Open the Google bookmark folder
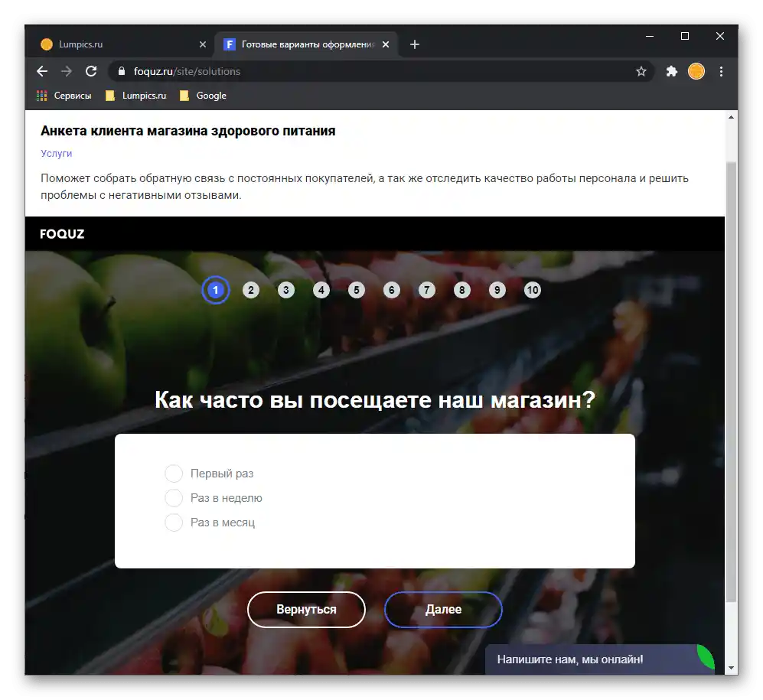 [x=203, y=96]
